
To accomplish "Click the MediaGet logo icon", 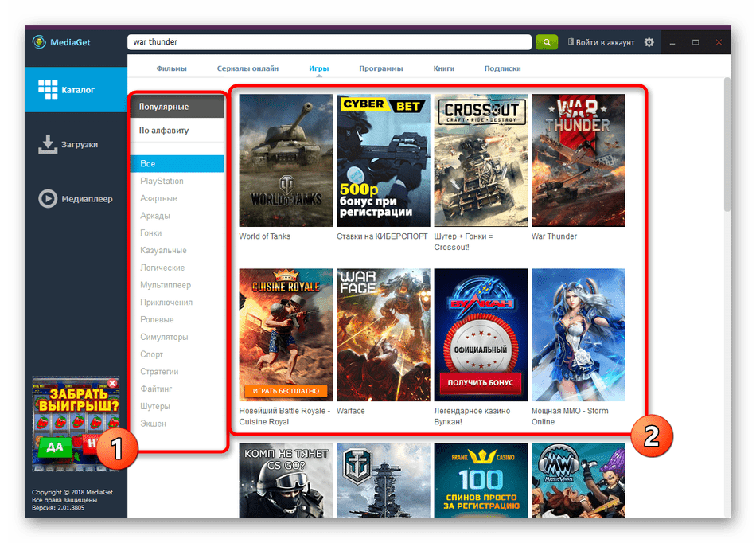I will (x=39, y=42).
